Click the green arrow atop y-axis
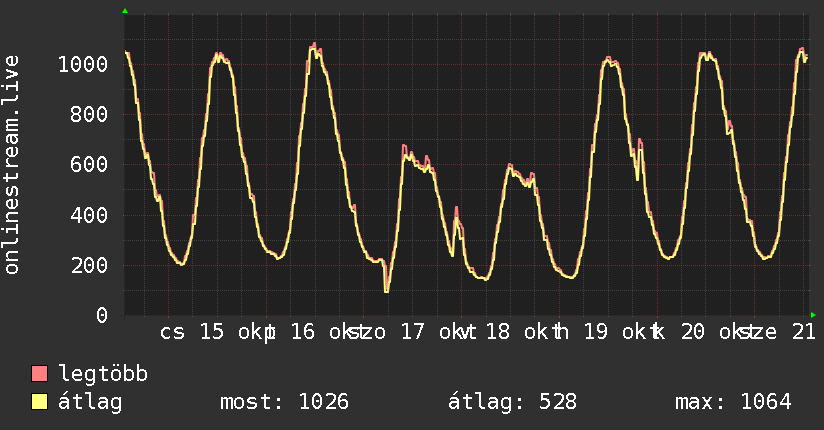The height and width of the screenshot is (430, 824). tap(125, 11)
